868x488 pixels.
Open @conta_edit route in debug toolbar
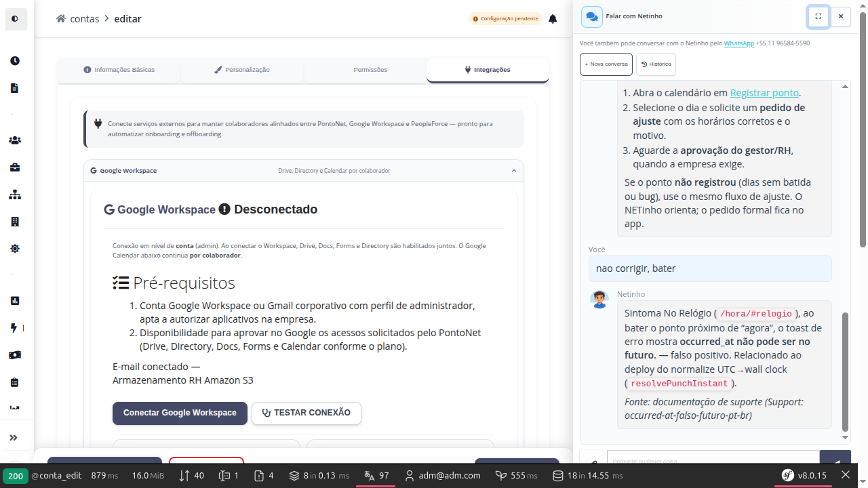(x=58, y=476)
